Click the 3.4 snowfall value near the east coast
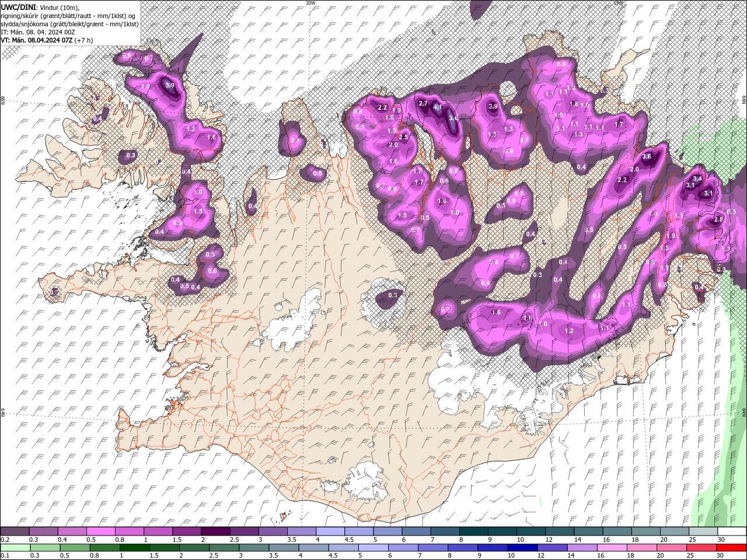This screenshot has width=747, height=560. tap(697, 179)
